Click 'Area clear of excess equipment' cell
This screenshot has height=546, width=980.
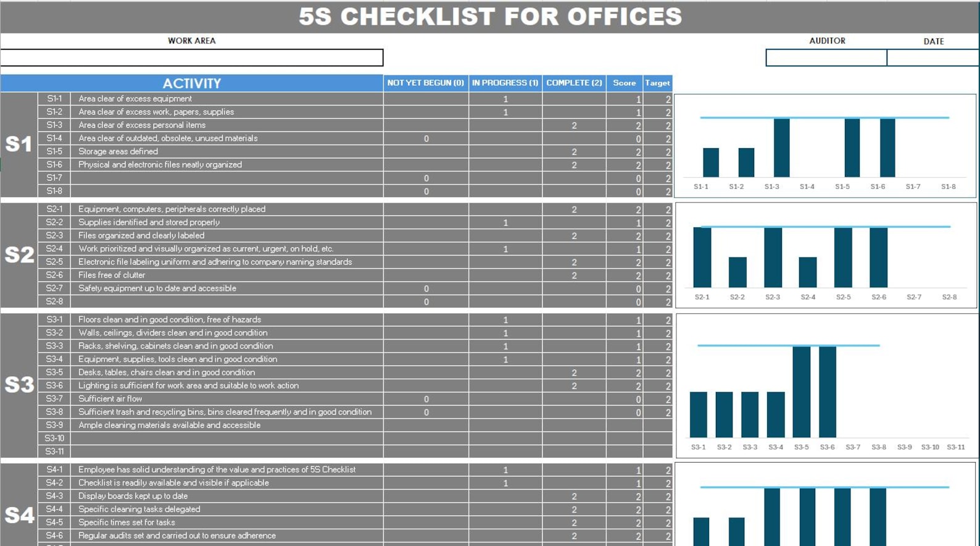pos(226,99)
